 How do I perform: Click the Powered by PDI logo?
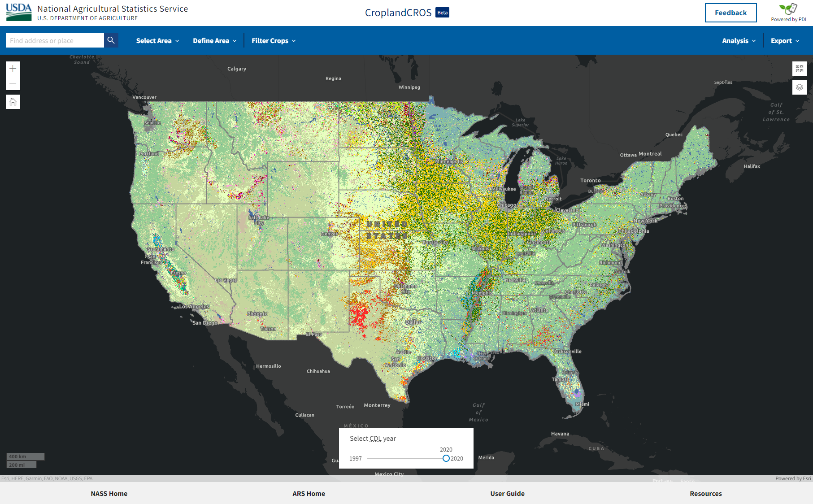point(788,13)
